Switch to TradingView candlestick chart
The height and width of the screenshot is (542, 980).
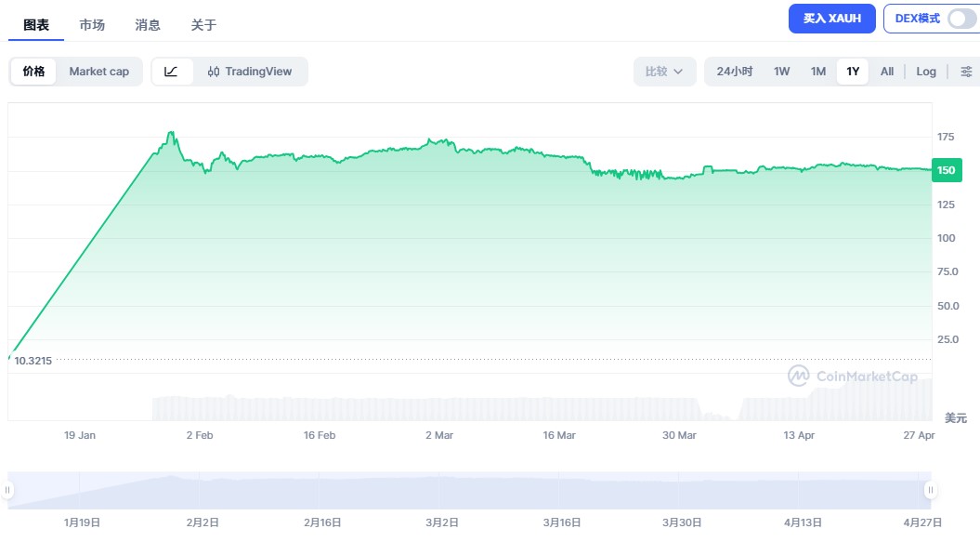[250, 72]
